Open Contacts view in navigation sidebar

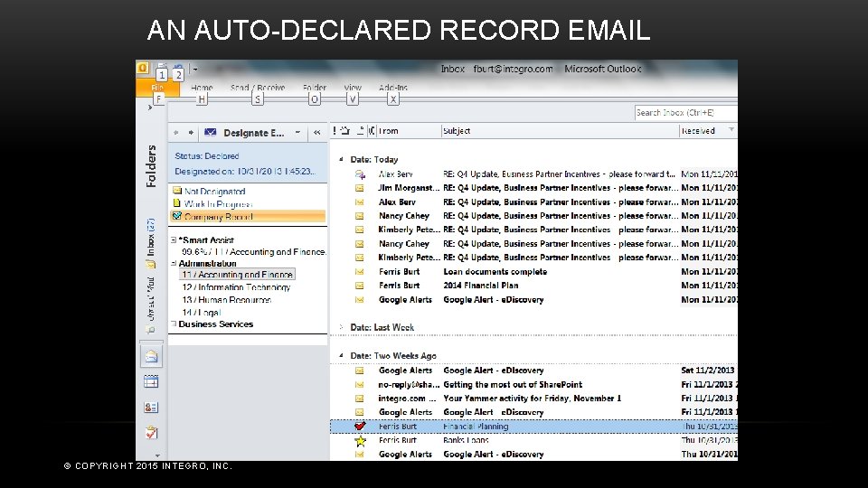click(151, 408)
